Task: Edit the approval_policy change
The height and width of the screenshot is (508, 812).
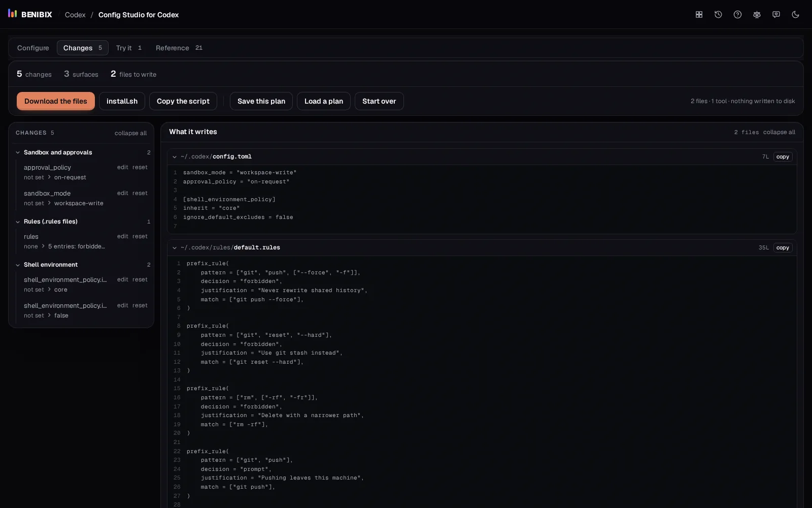Action: coord(123,167)
